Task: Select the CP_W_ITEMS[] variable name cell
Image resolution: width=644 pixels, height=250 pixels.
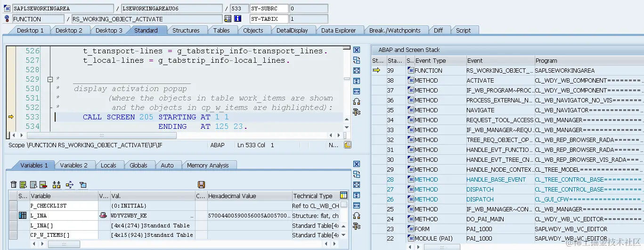Action: click(64, 235)
